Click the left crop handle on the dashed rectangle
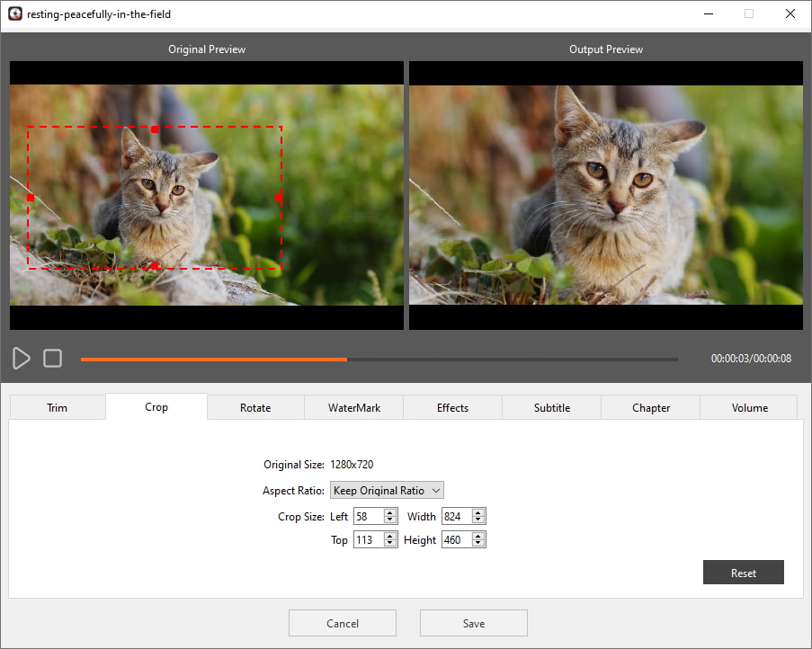Screen dimensions: 812x649 (31, 198)
